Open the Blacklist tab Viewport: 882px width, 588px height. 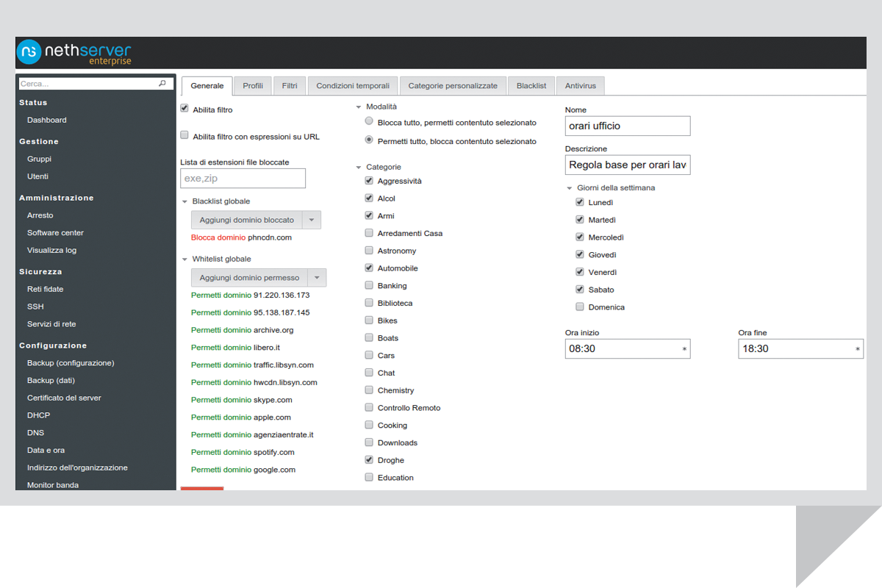tap(531, 86)
